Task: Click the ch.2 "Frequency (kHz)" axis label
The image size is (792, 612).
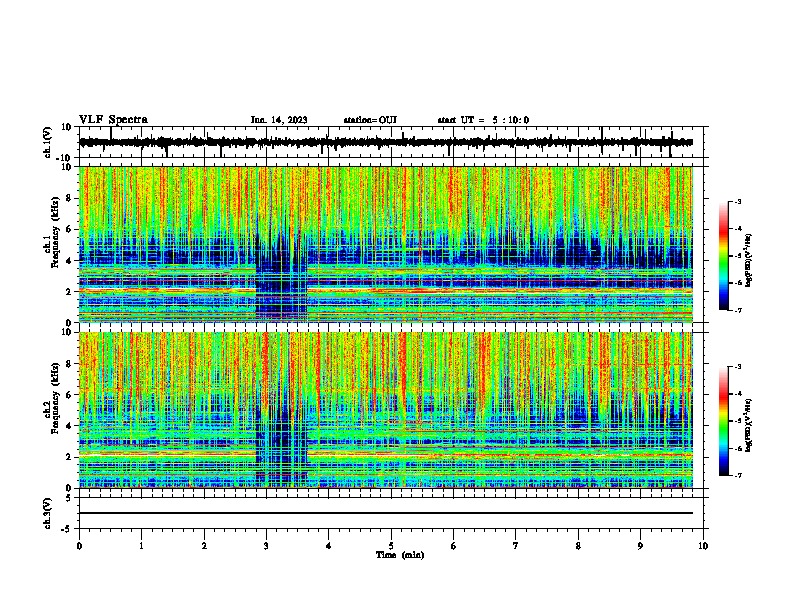Action: pyautogui.click(x=55, y=397)
